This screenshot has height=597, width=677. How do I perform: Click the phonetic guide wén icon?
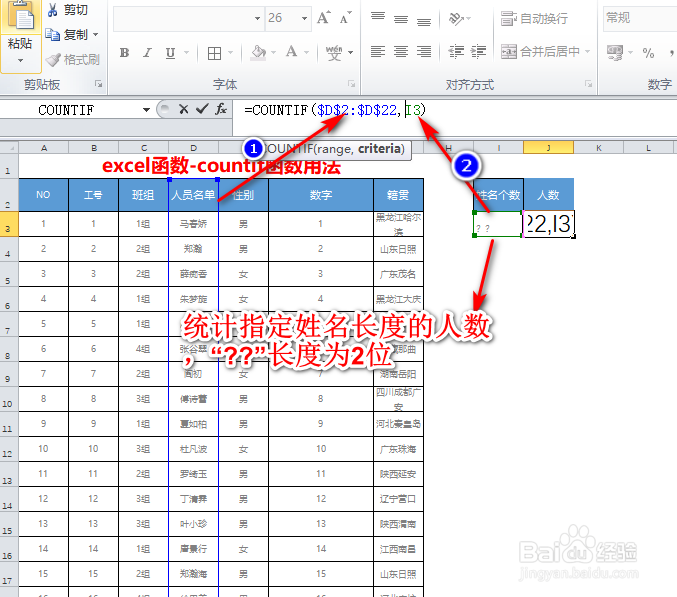coord(334,53)
